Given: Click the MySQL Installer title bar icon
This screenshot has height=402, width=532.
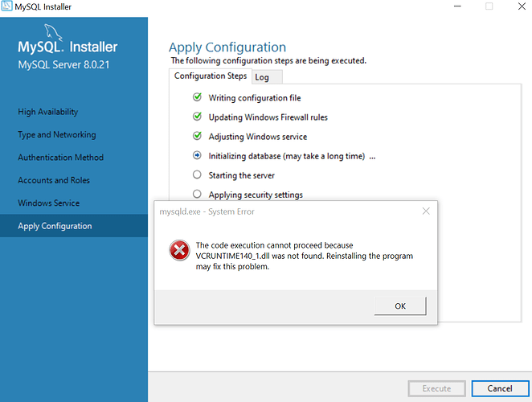Looking at the screenshot, I should click(7, 6).
